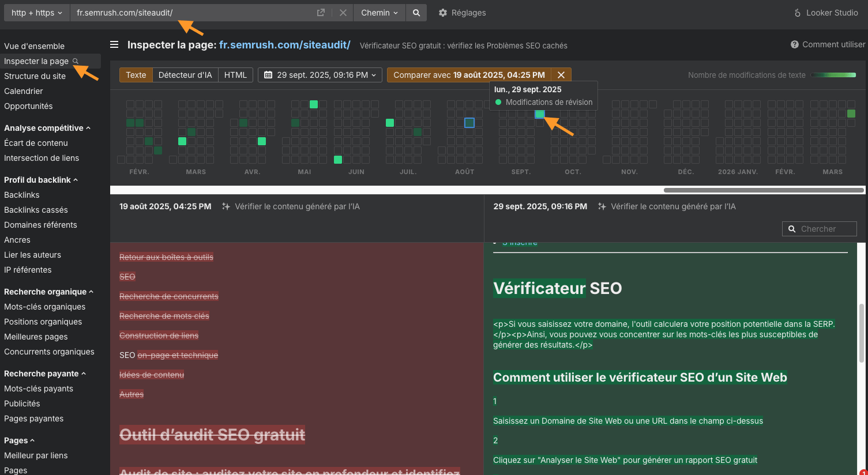Collapse the Analyse compétitive section
Viewport: 868px width, 475px height.
pyautogui.click(x=87, y=127)
